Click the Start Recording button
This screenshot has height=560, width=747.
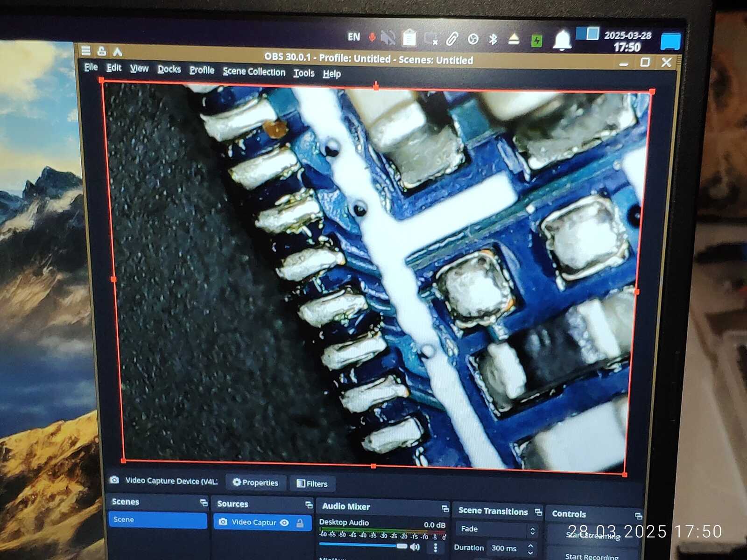tap(592, 556)
